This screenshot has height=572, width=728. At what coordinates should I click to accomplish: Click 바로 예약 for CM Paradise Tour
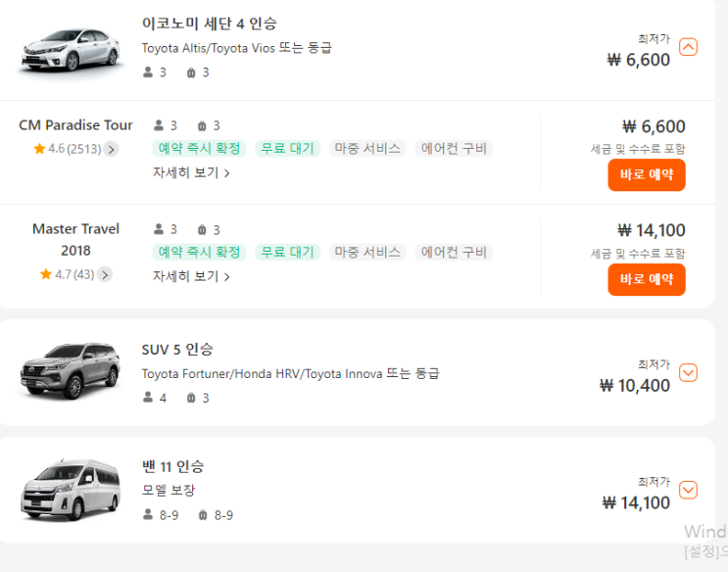[x=647, y=175]
